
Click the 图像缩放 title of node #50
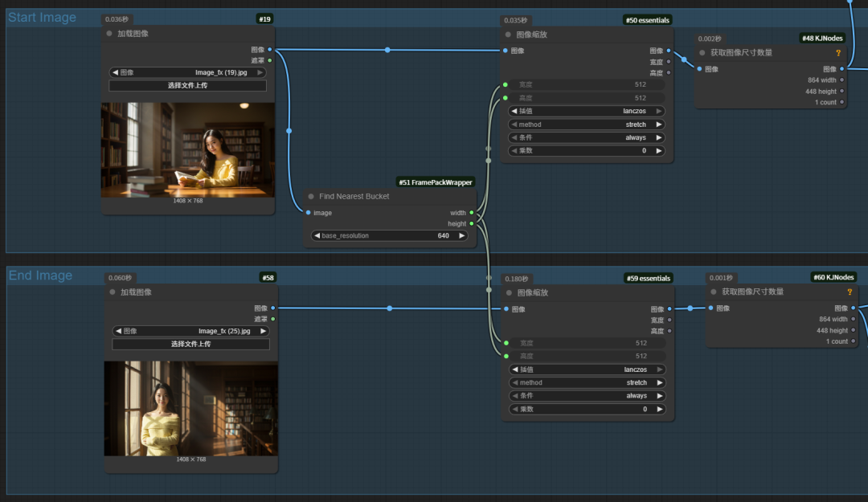point(531,35)
